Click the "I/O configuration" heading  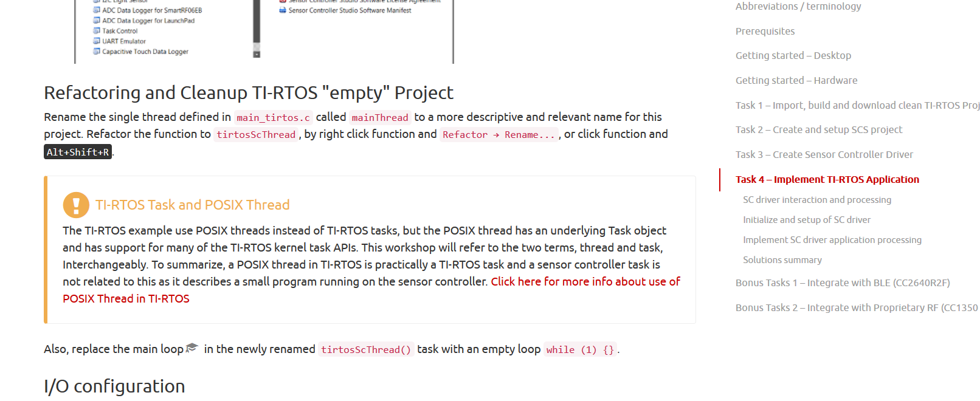point(114,386)
